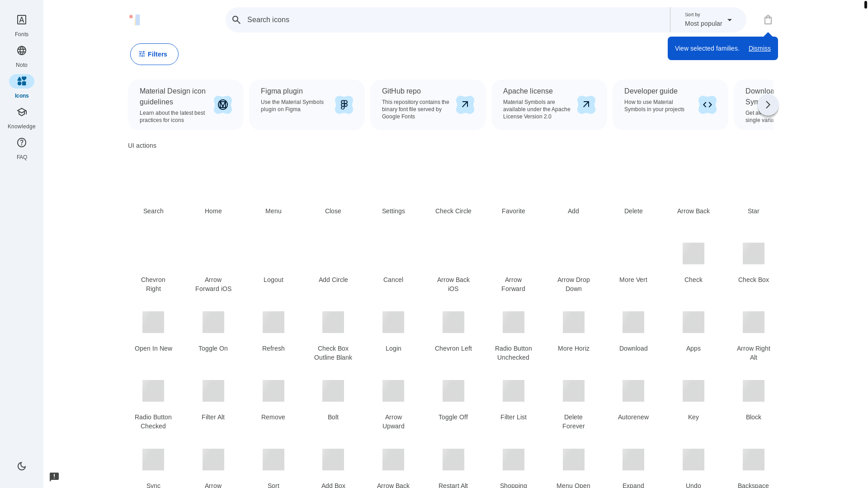Select the Restart Alt icon
Viewport: 868px width, 488px height.
453,460
